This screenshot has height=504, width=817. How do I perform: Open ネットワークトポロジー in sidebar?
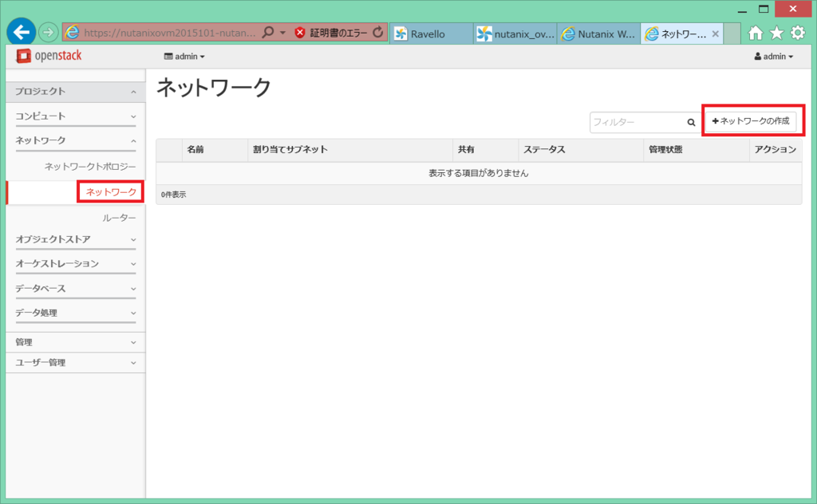click(90, 167)
